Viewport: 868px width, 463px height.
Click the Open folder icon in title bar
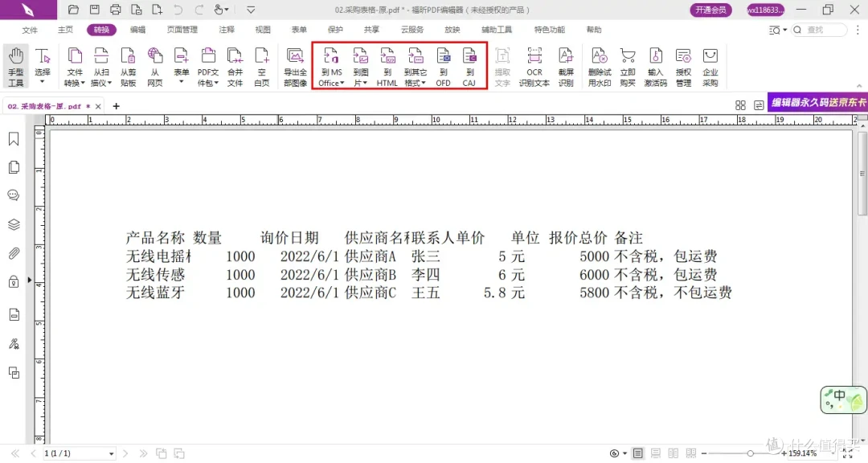(x=73, y=10)
